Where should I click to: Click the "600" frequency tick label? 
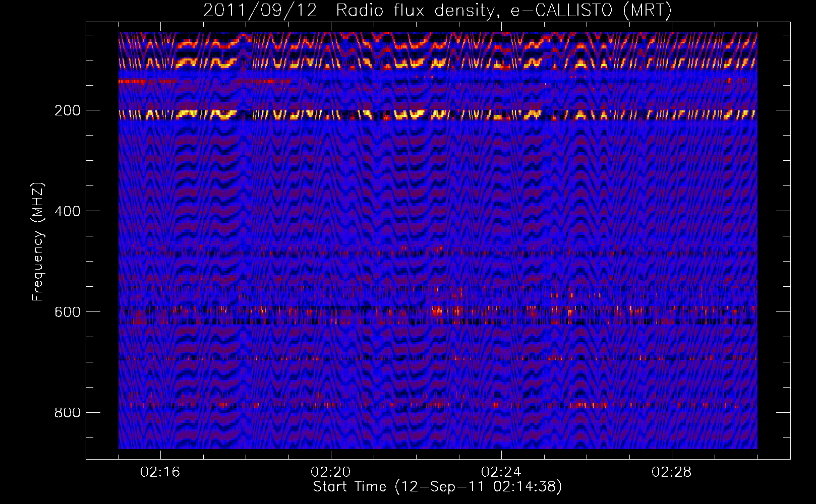(68, 312)
